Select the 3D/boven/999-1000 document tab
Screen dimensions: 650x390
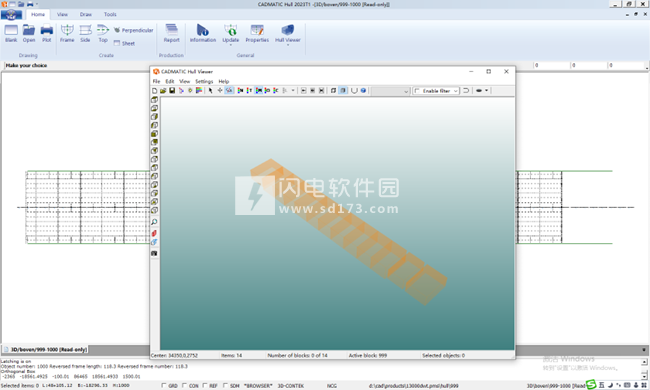tap(45, 350)
